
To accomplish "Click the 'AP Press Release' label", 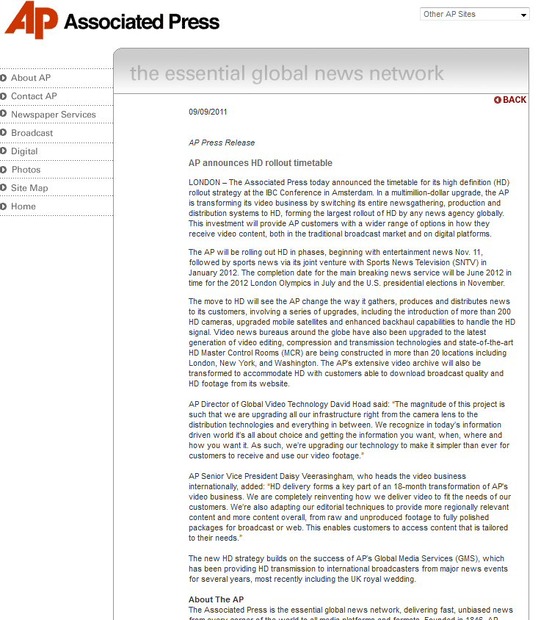I will (221, 143).
